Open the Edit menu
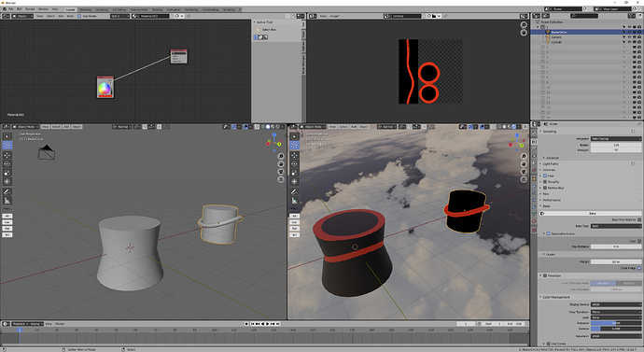 pyautogui.click(x=20, y=9)
